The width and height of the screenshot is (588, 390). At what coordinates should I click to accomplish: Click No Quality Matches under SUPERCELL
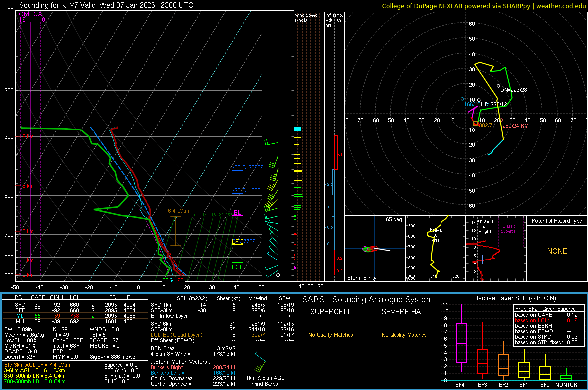(x=331, y=335)
